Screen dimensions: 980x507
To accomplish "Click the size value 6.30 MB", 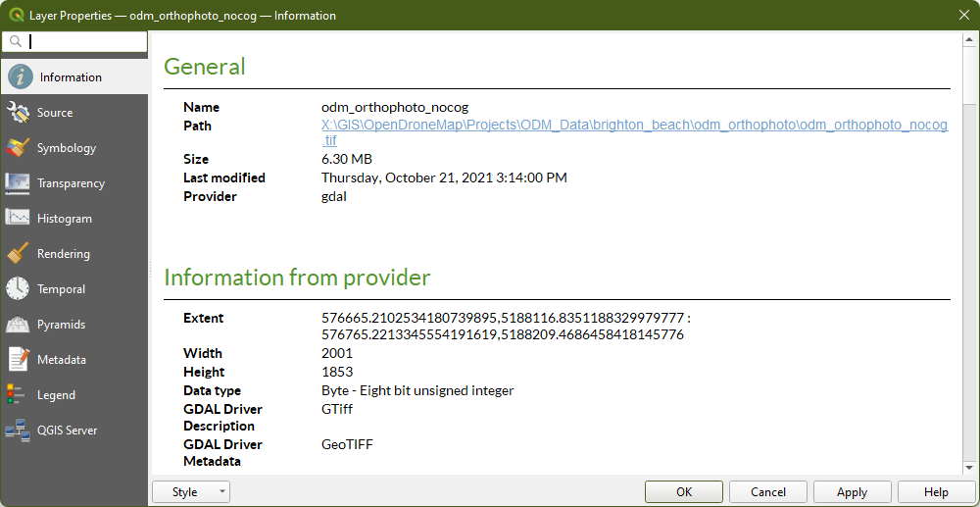I will click(x=348, y=159).
